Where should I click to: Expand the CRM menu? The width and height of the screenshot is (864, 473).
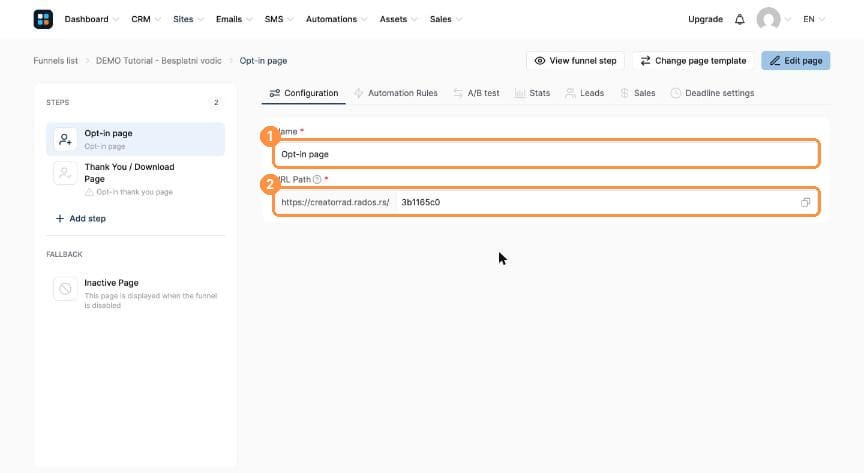point(145,19)
